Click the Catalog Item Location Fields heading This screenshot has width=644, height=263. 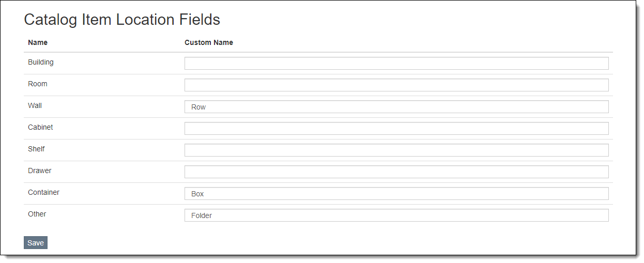(122, 20)
